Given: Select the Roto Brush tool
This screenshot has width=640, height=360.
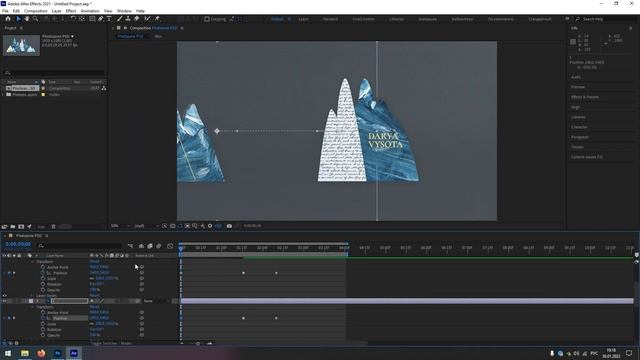Looking at the screenshot, I should pyautogui.click(x=147, y=19).
